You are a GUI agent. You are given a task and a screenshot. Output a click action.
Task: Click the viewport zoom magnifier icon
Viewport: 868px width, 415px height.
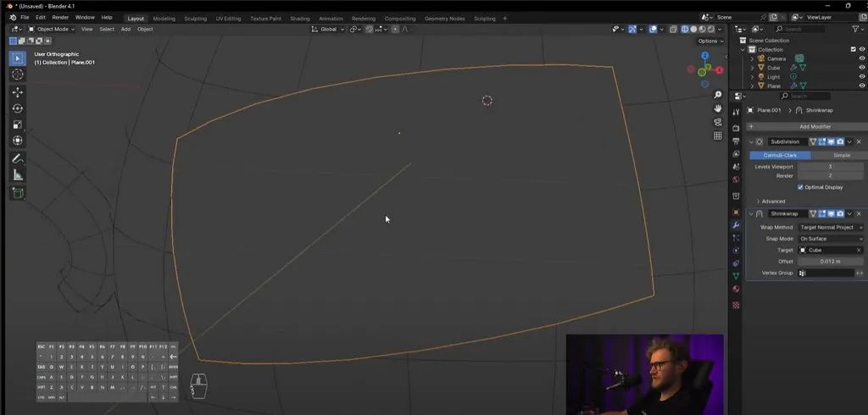pyautogui.click(x=718, y=95)
